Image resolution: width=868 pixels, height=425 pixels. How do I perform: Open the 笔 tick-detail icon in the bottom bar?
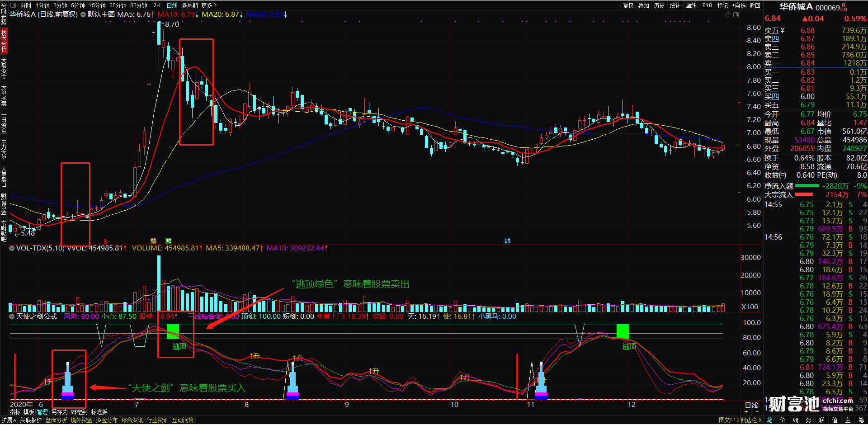769,420
